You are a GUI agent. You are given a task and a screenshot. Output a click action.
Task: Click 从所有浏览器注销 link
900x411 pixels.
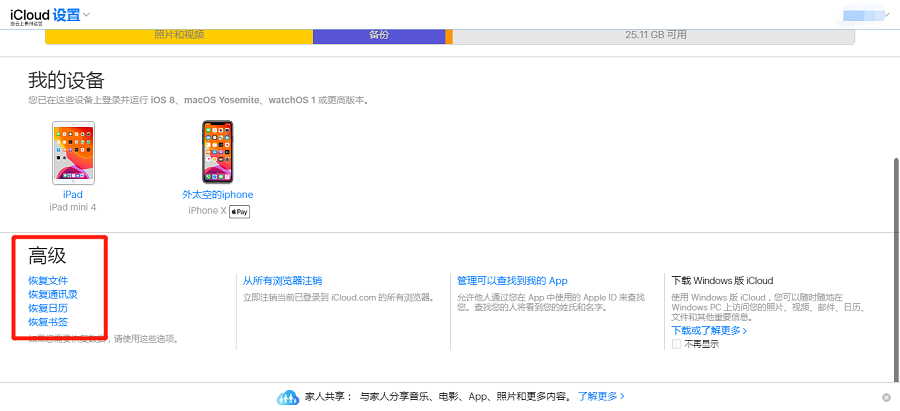(x=282, y=281)
